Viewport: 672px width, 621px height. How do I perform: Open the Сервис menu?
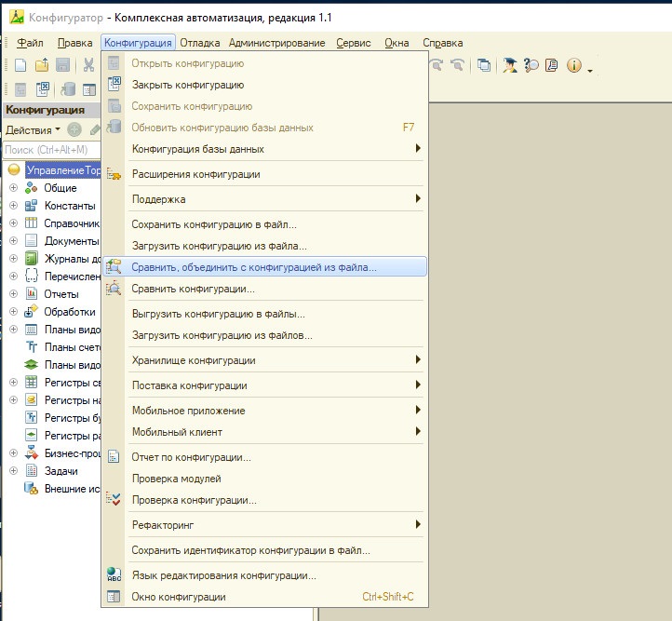[x=354, y=43]
